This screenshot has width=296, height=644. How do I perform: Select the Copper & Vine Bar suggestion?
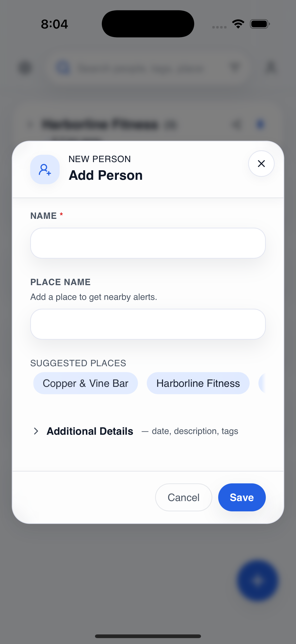[85, 383]
